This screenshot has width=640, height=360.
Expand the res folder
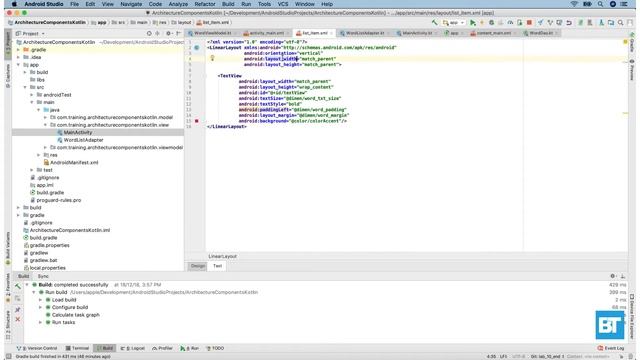click(39, 155)
